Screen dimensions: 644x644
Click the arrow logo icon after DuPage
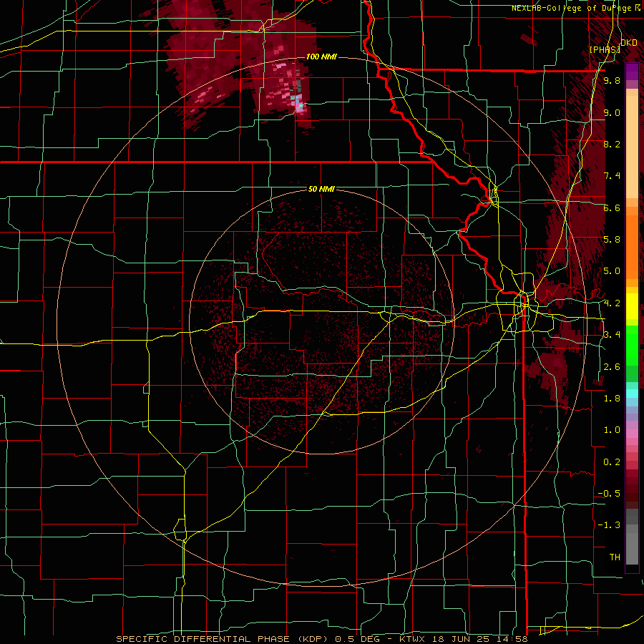pyautogui.click(x=638, y=8)
